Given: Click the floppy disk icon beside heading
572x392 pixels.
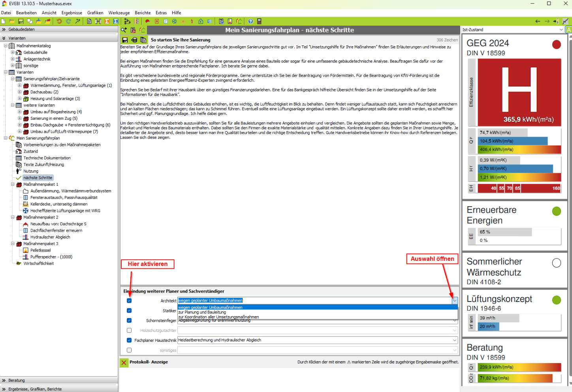Looking at the screenshot, I should pyautogui.click(x=125, y=40).
